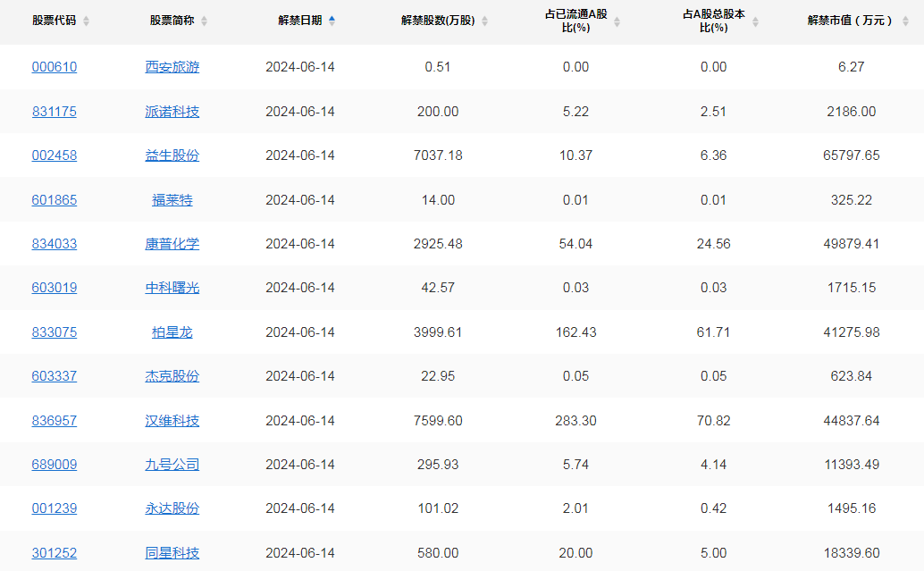Open 派诺科技 stock name link

point(172,112)
